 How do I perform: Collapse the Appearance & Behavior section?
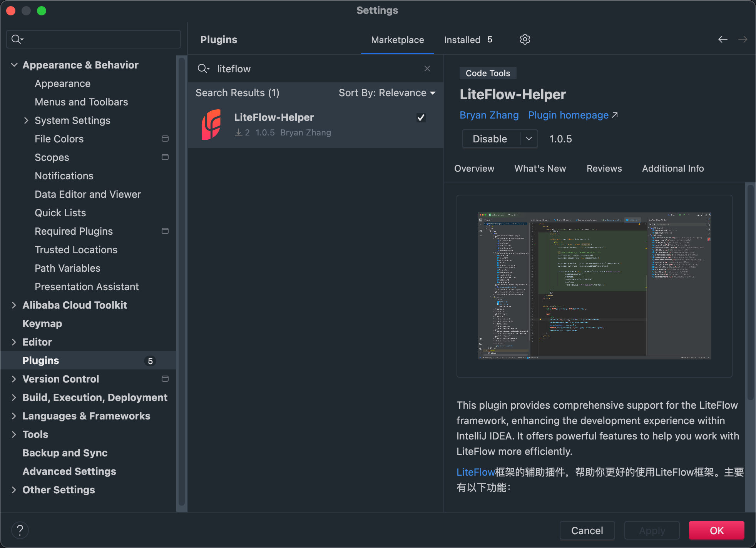[x=14, y=65]
